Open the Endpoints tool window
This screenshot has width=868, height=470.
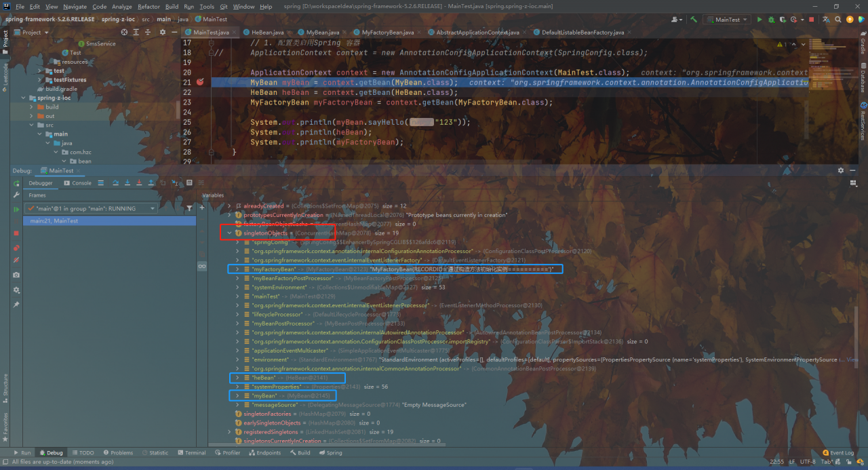pos(265,452)
